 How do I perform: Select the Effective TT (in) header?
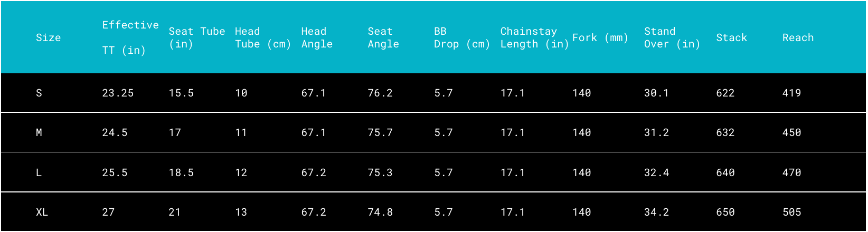pyautogui.click(x=130, y=37)
